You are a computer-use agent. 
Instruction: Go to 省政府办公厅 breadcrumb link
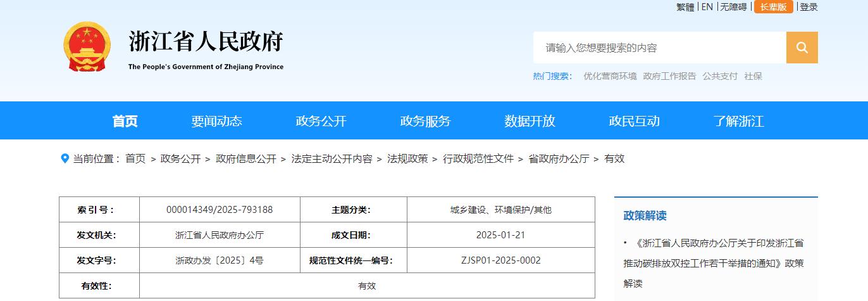(x=559, y=158)
